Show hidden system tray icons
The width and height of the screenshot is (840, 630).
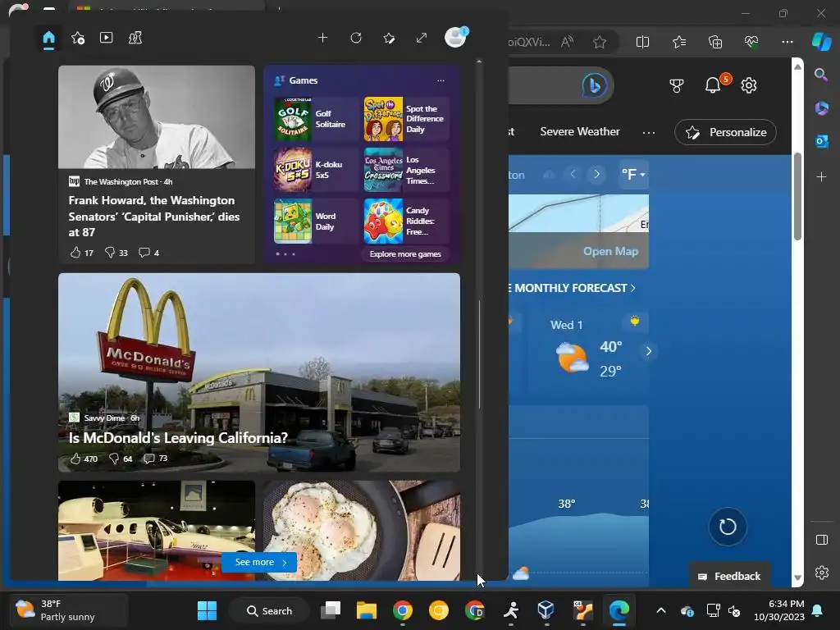tap(661, 610)
